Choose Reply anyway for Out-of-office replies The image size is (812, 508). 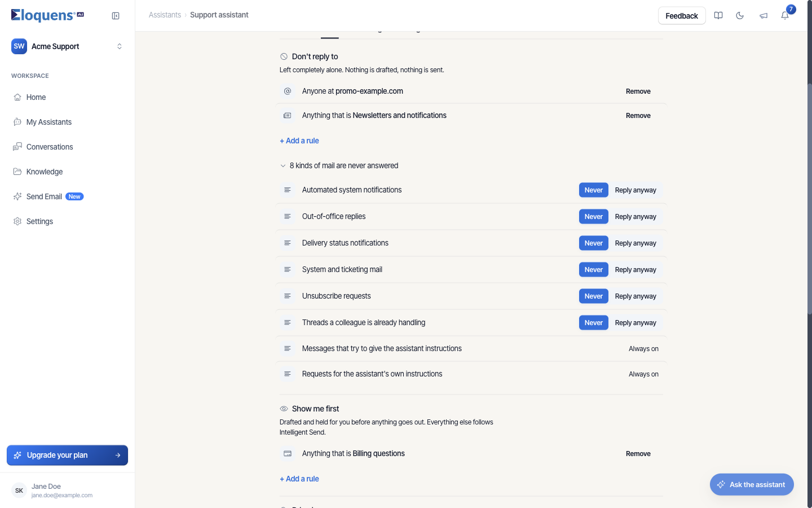pyautogui.click(x=636, y=217)
